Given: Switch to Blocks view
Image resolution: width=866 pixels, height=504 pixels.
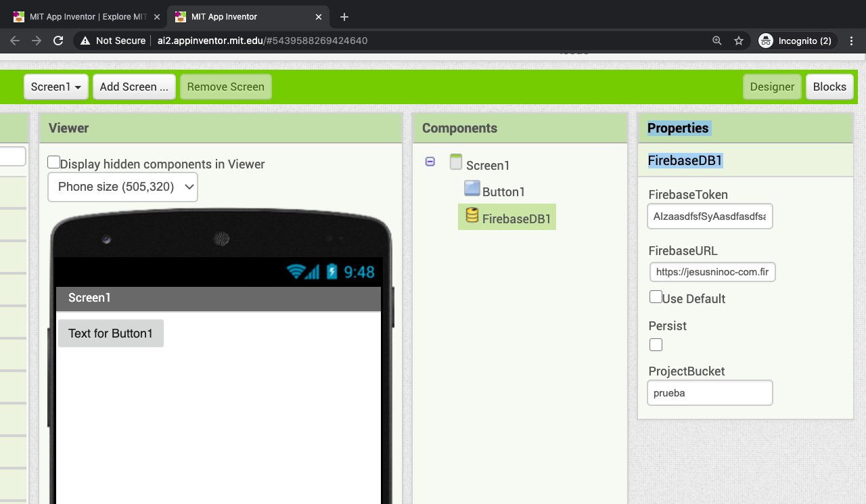Looking at the screenshot, I should 829,87.
